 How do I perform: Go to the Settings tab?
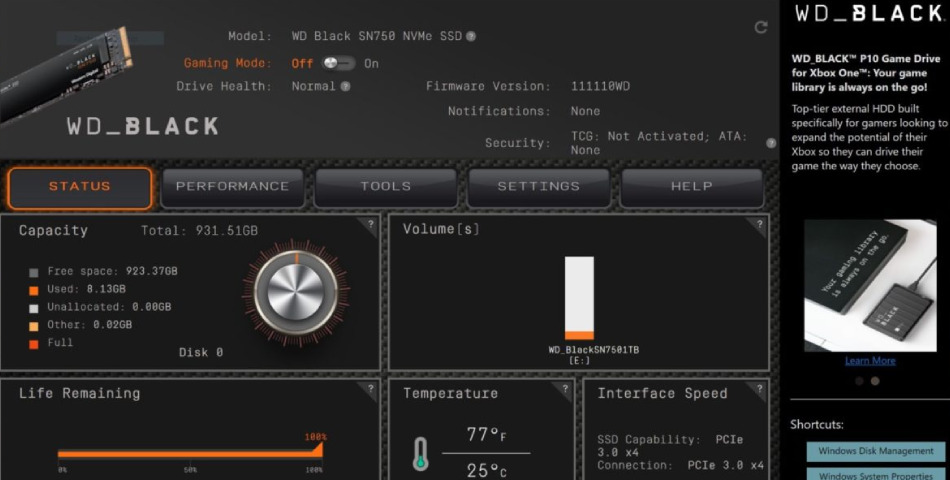(538, 187)
